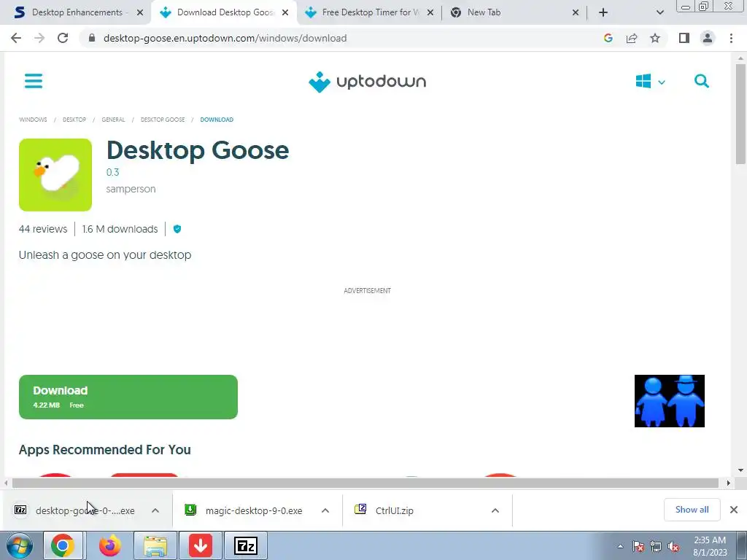This screenshot has width=747, height=560.
Task: Click the address bar URL
Action: [x=225, y=38]
